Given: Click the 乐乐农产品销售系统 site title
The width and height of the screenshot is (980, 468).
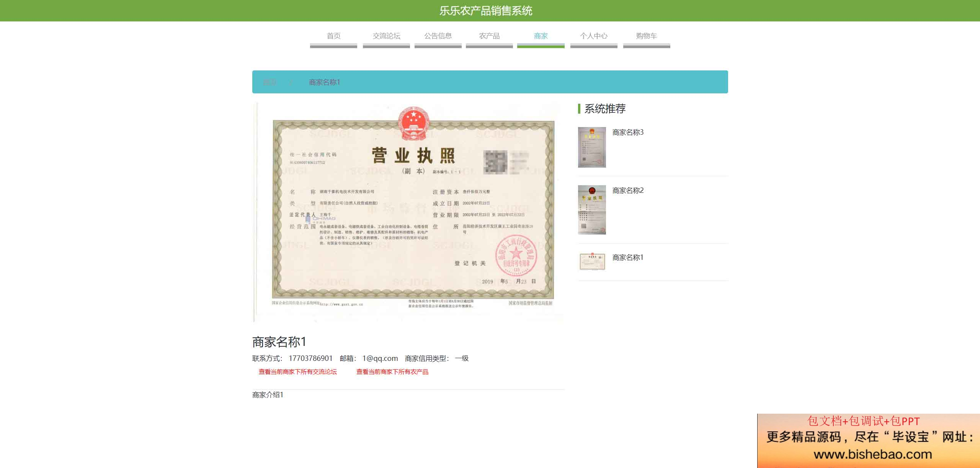Looking at the screenshot, I should 486,11.
